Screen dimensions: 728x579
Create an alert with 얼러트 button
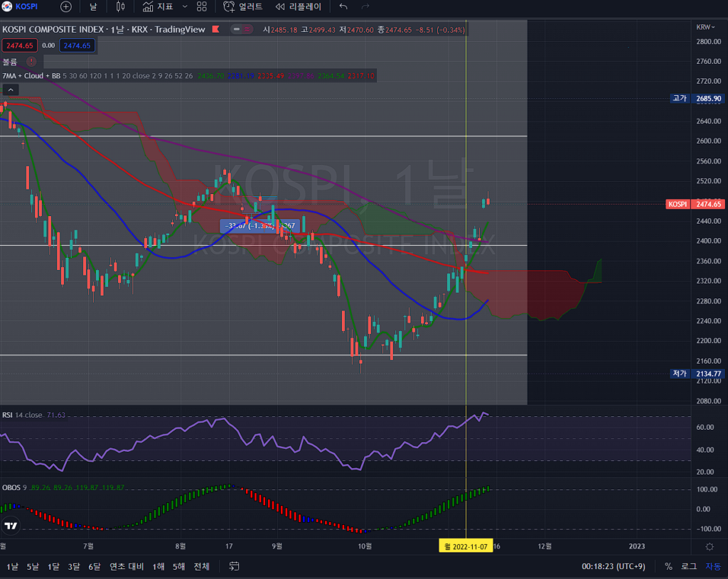click(243, 6)
